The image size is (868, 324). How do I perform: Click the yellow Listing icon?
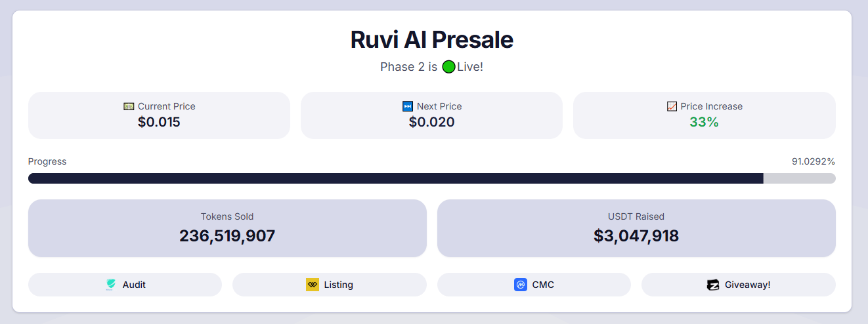tap(313, 285)
